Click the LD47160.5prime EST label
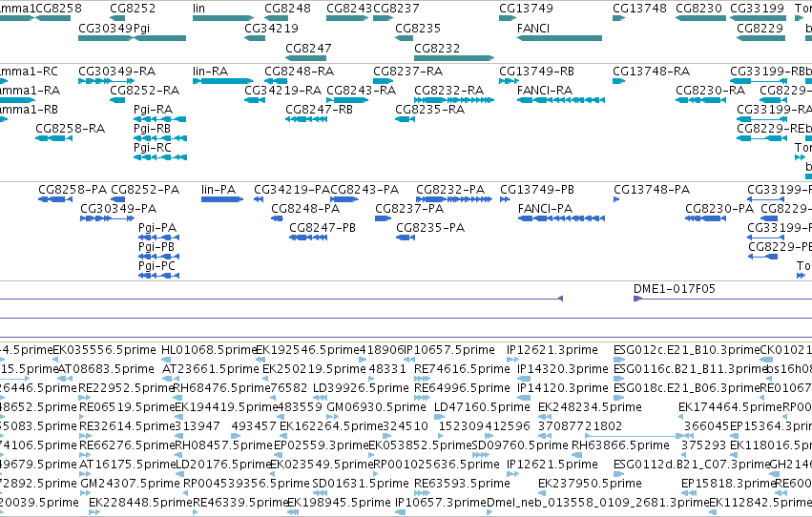Viewport: 812px width, 517px height. coord(482,407)
